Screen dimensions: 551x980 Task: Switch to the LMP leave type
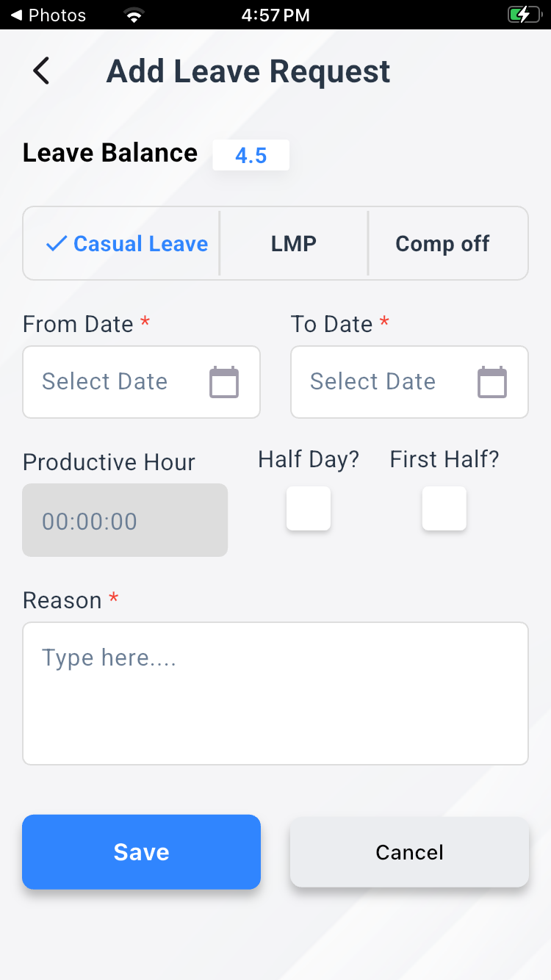pyautogui.click(x=294, y=244)
